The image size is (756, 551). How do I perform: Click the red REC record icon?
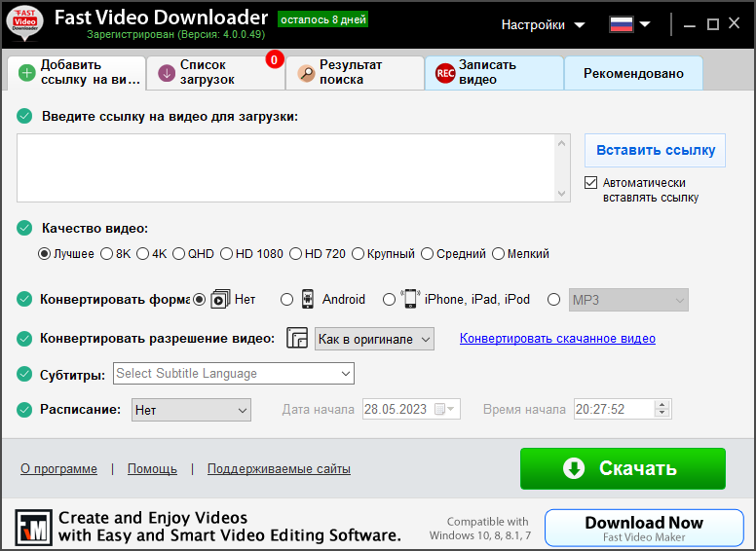click(444, 73)
